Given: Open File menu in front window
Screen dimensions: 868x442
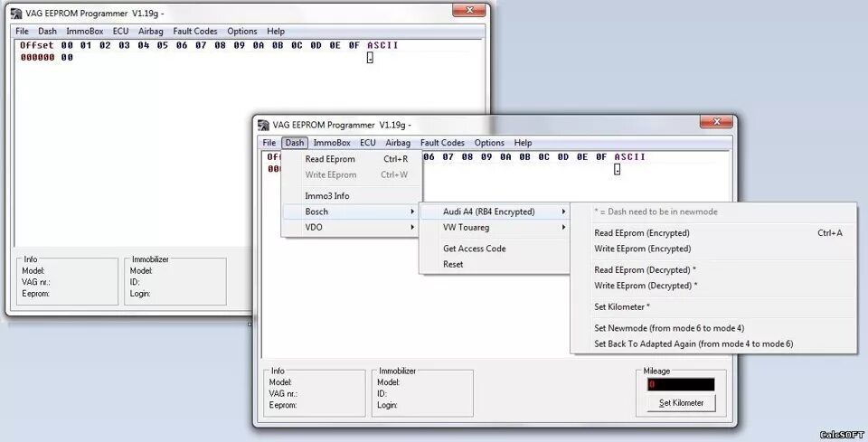Looking at the screenshot, I should (269, 143).
